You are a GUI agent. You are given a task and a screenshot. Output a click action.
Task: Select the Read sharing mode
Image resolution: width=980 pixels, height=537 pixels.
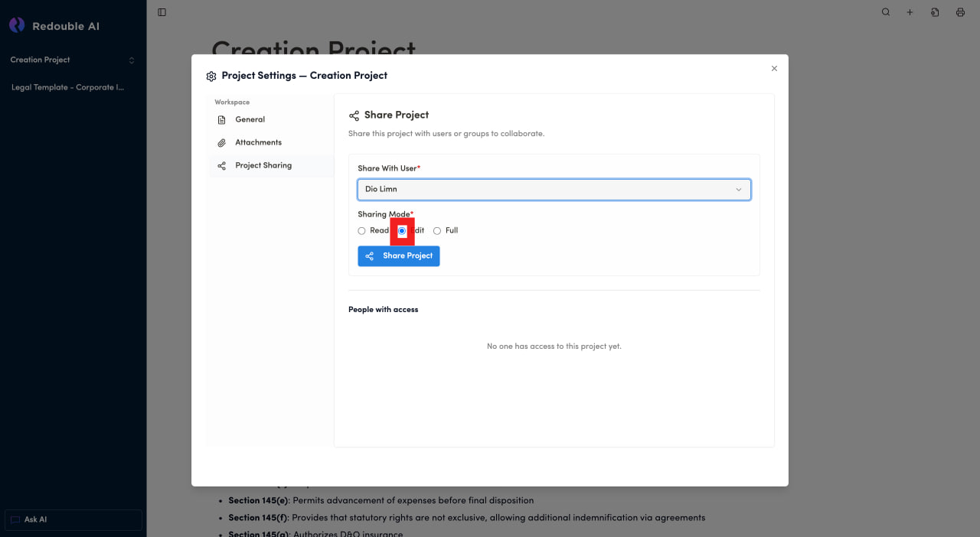click(362, 231)
